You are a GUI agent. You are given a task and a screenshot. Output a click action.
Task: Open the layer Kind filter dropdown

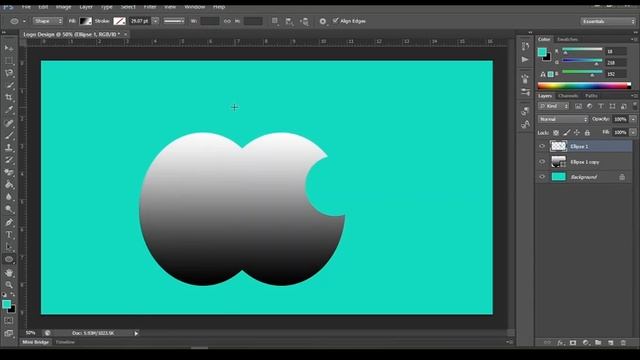553,106
